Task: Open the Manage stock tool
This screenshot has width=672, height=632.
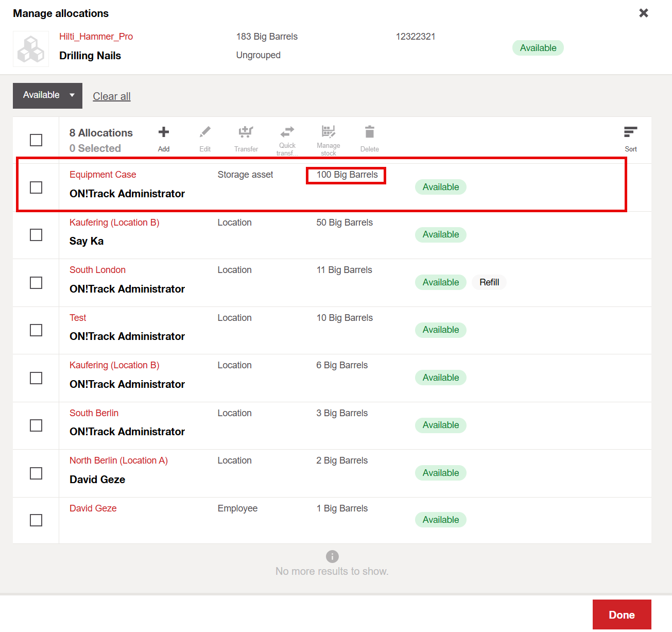Action: coord(328,132)
